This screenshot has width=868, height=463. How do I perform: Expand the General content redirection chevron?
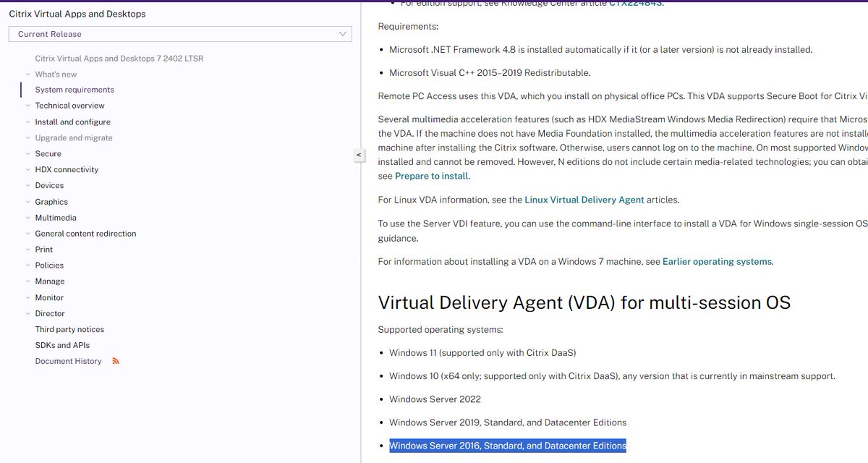click(27, 234)
